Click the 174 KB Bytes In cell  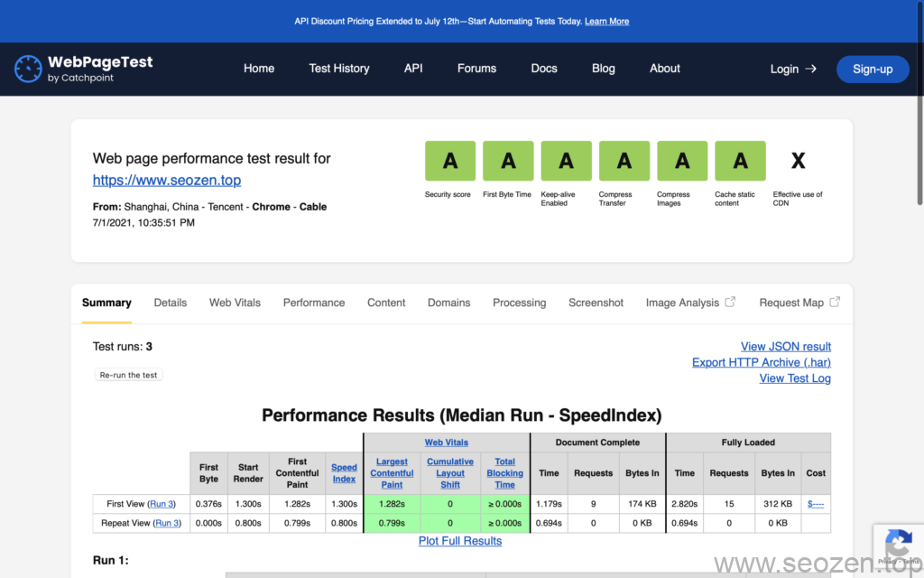tap(642, 504)
